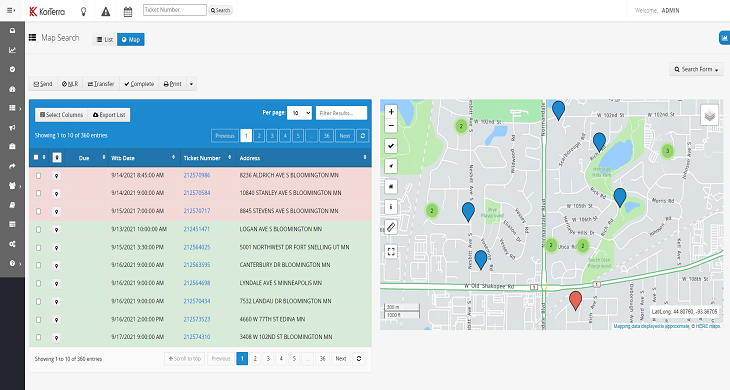Switch to List view tab
The height and width of the screenshot is (390, 730).
(105, 40)
